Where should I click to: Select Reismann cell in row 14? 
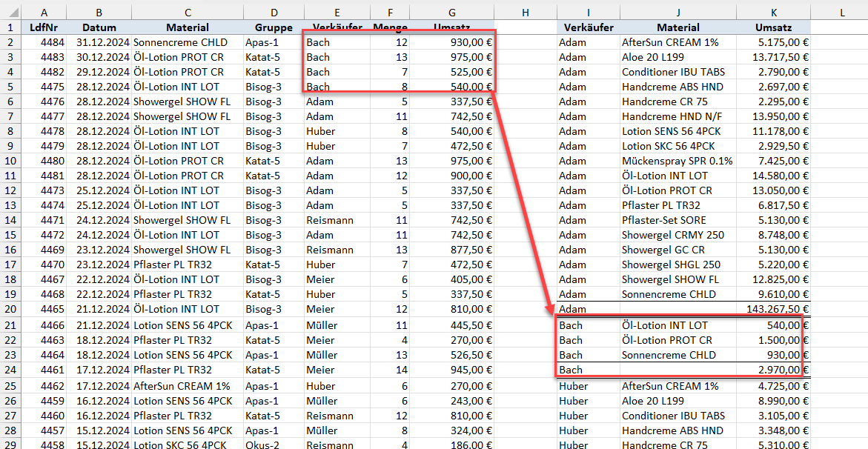(337, 220)
